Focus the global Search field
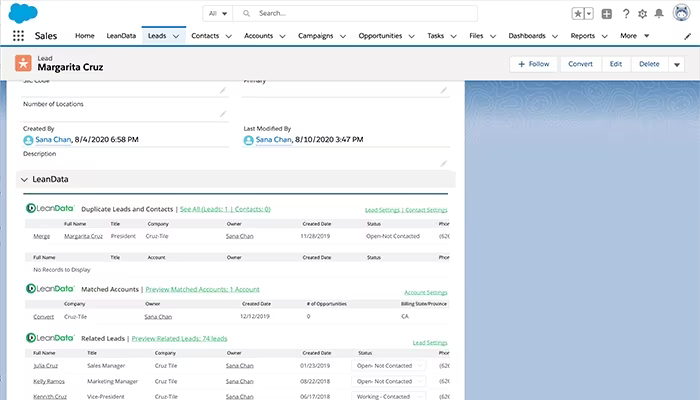The image size is (700, 400). point(355,13)
